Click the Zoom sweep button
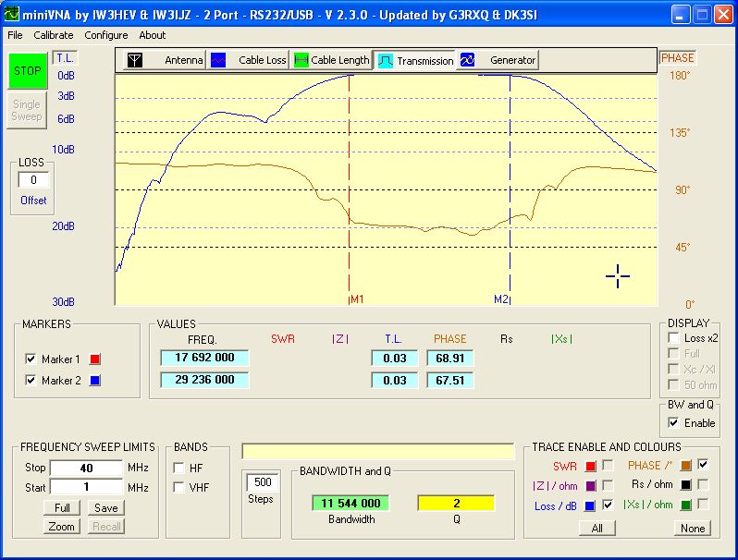 click(x=62, y=527)
